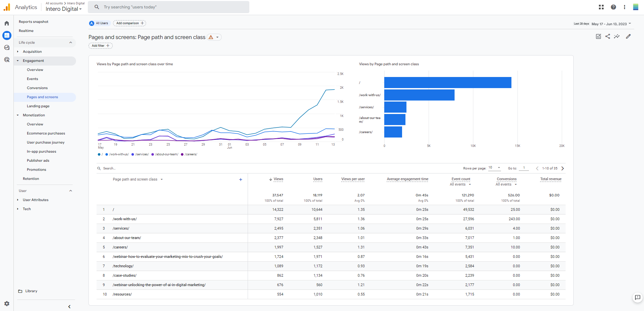Open the Explore icon in left rail
Viewport: 644px width, 311px height.
pyautogui.click(x=7, y=47)
